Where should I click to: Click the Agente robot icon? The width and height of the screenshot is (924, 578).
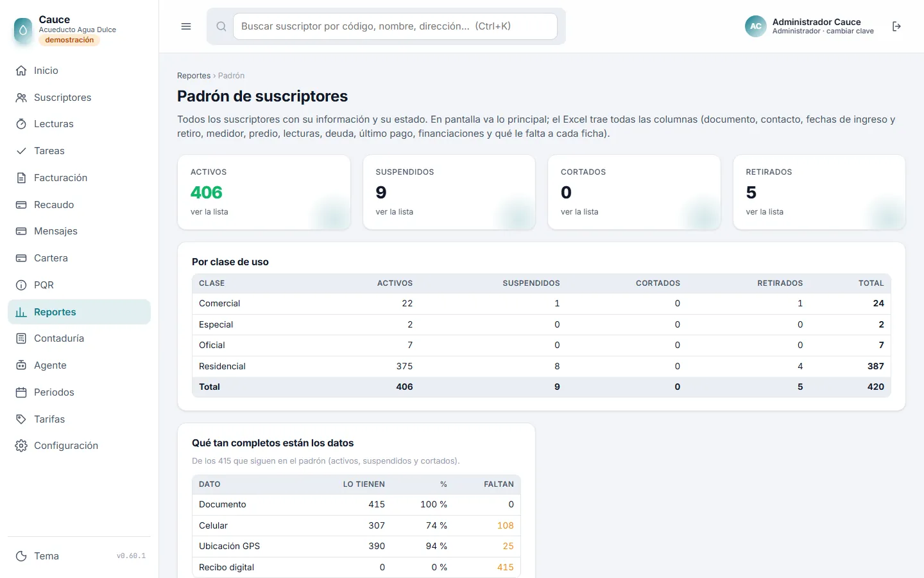(x=21, y=365)
